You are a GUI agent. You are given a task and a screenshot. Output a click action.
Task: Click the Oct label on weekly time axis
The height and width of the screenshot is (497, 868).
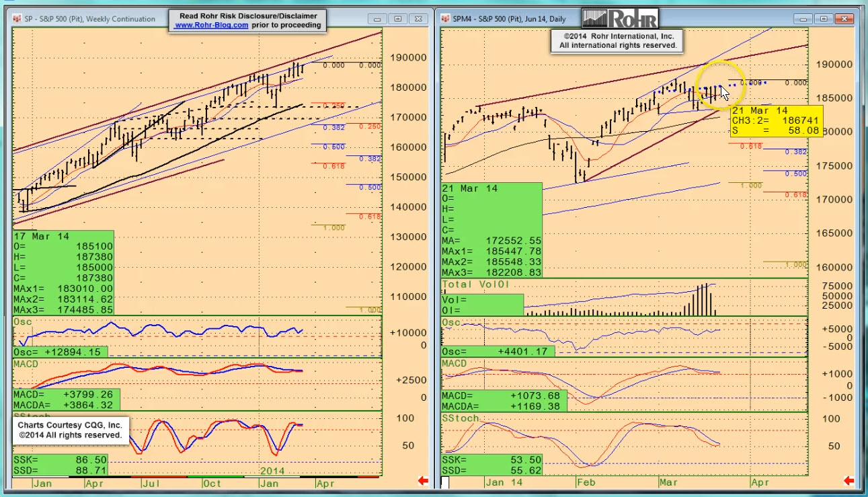pos(212,482)
